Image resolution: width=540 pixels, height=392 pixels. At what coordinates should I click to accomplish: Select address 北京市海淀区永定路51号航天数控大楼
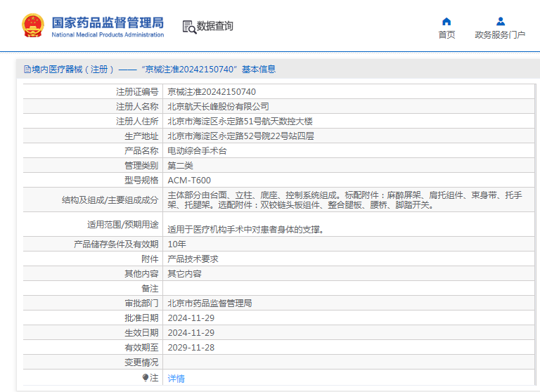[x=240, y=122]
